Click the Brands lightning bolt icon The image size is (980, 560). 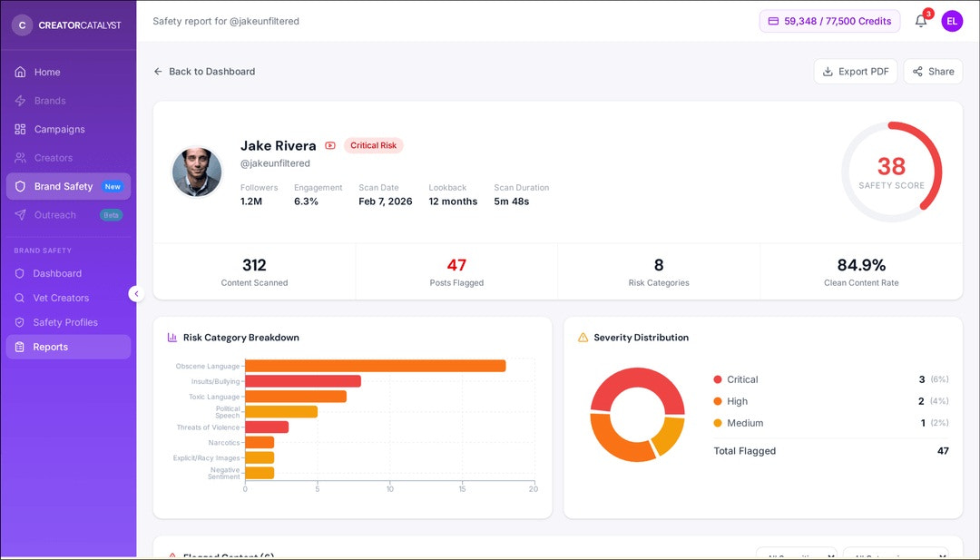(x=20, y=101)
